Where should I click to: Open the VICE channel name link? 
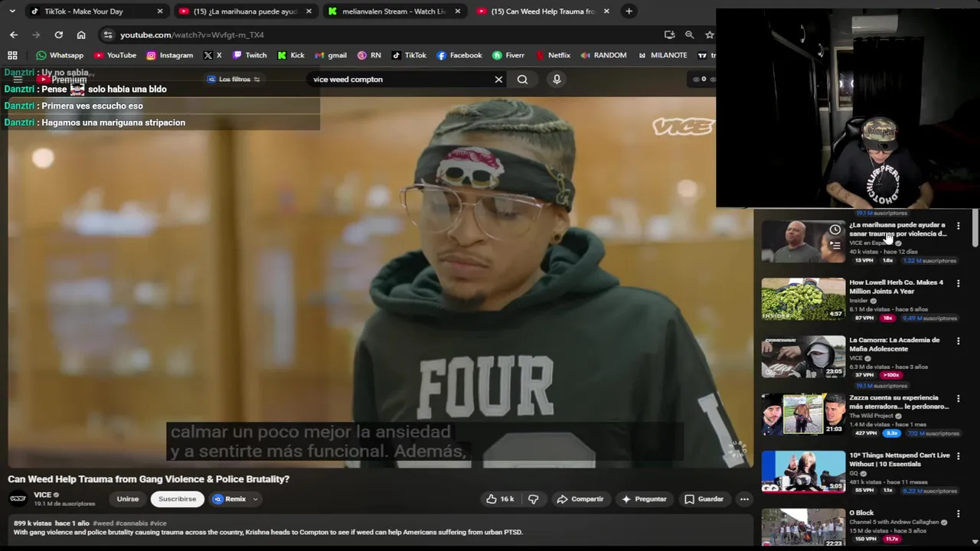tap(42, 495)
